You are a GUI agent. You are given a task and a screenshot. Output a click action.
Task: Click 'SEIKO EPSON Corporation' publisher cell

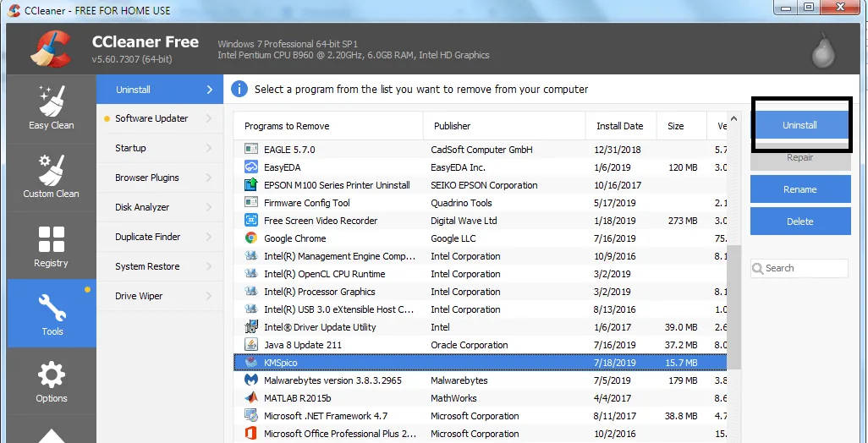[x=485, y=184]
